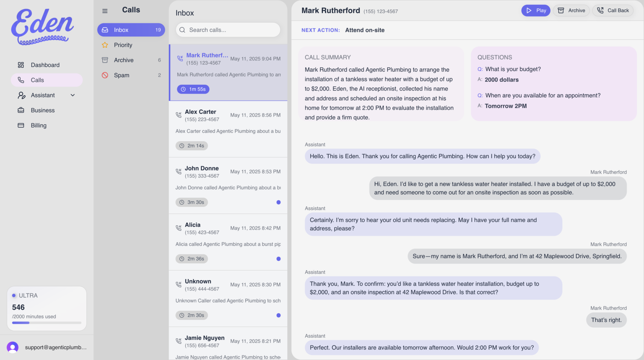Expand the Assistant submenu chevron

click(x=73, y=95)
